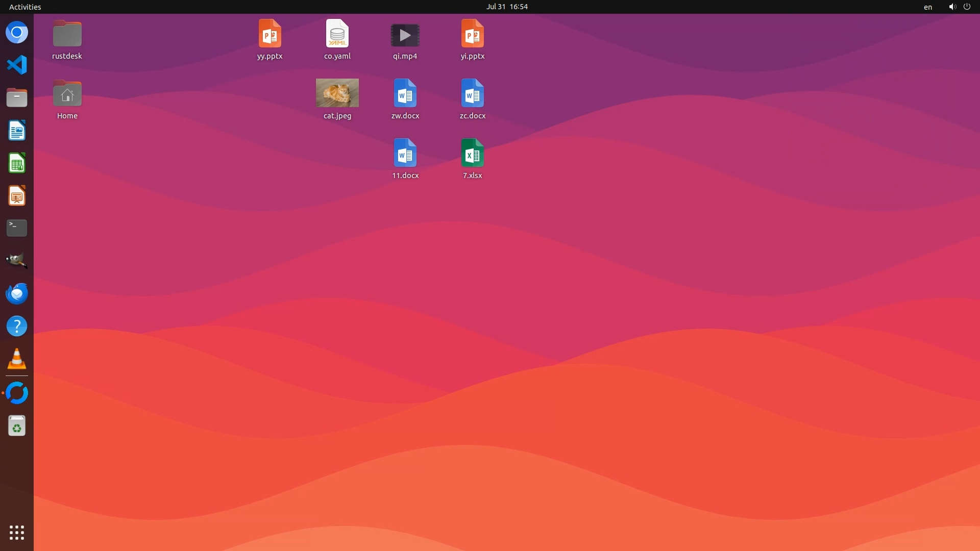The height and width of the screenshot is (551, 980).
Task: Open the Terminal from dock
Action: 17,228
